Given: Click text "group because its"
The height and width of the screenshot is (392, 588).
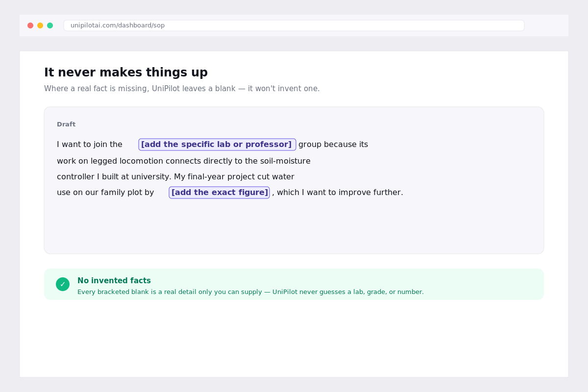Looking at the screenshot, I should coord(333,145).
